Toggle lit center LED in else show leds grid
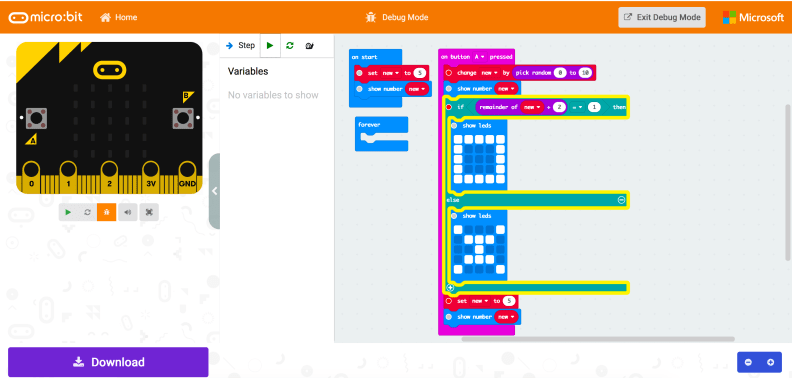This screenshot has height=378, width=792. click(479, 249)
